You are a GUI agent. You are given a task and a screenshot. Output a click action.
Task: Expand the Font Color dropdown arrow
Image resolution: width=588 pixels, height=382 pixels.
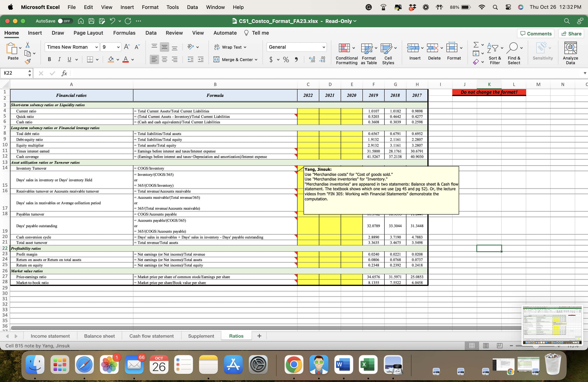point(132,60)
